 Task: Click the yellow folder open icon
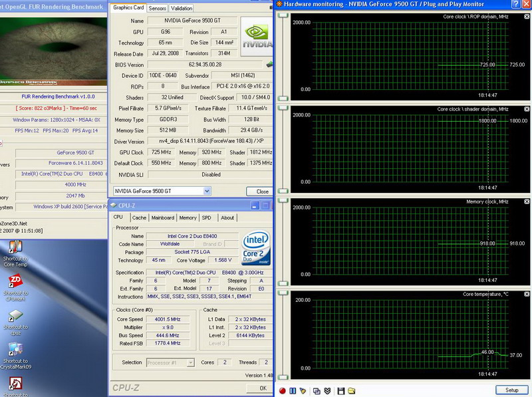[352, 391]
